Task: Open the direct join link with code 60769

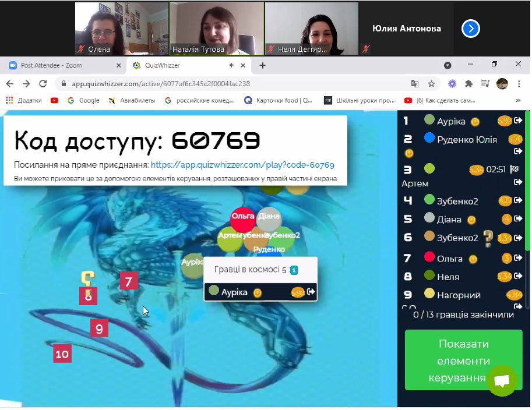Action: [x=242, y=165]
